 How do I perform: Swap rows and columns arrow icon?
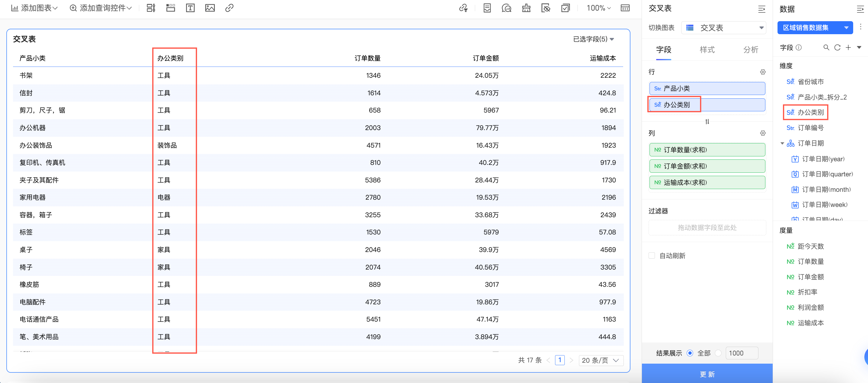[x=707, y=122]
